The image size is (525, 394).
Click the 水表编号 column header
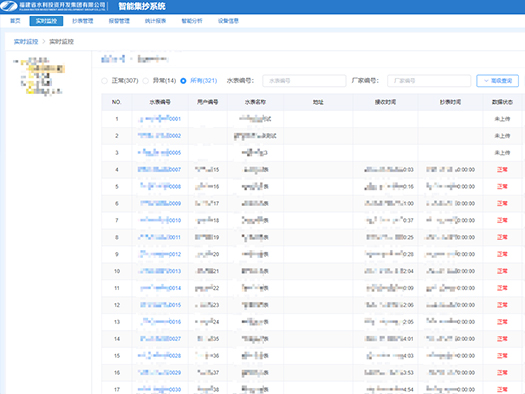pyautogui.click(x=160, y=102)
